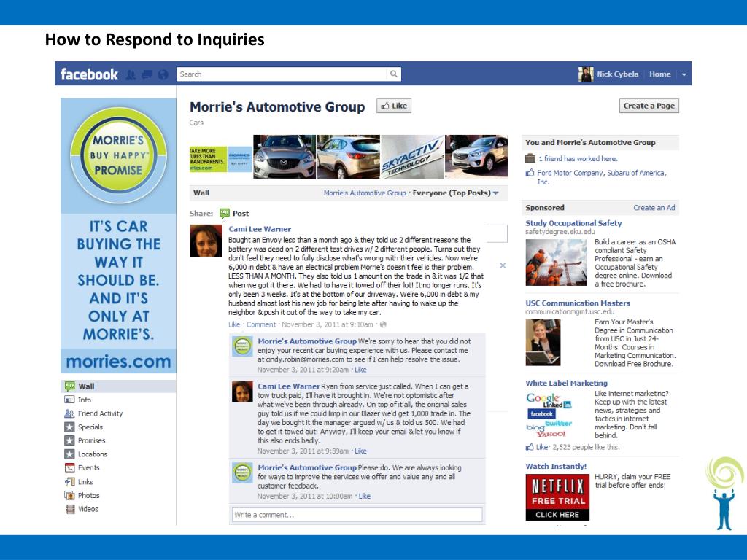This screenshot has width=747, height=560.
Task: Click Cami Lee Warner's post avatar
Action: (x=206, y=241)
